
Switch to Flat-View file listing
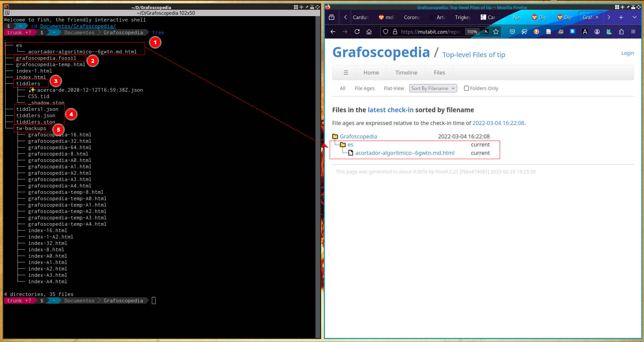point(394,88)
